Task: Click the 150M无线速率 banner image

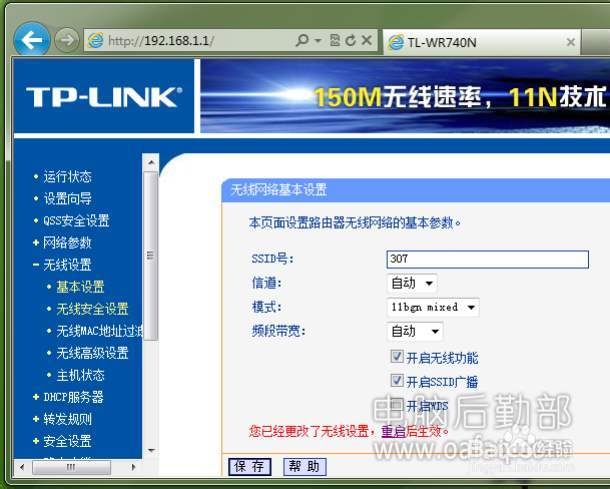Action: click(405, 96)
